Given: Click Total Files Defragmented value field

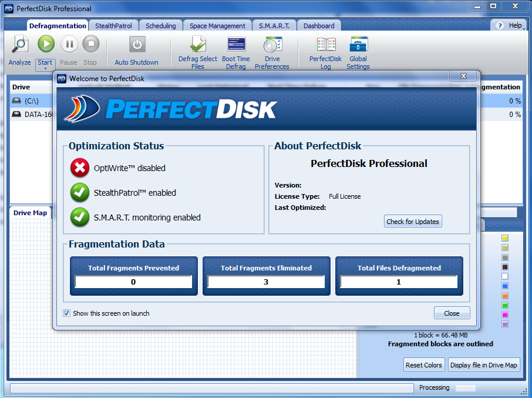Looking at the screenshot, I should 399,282.
